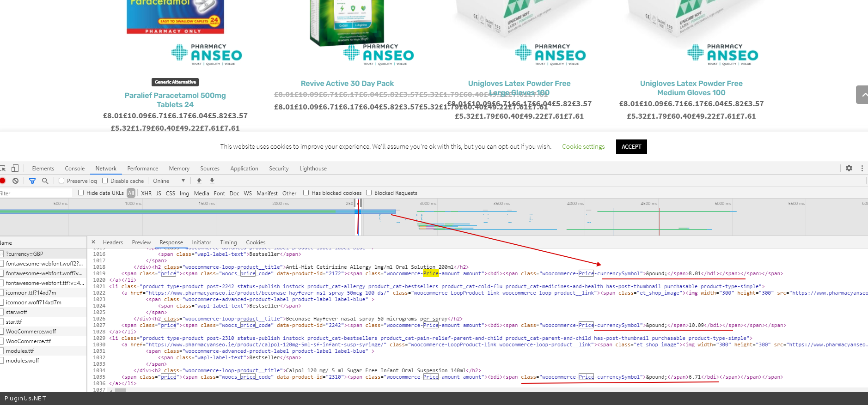Toggle the device toolbar icon
The image size is (868, 405).
[15, 169]
